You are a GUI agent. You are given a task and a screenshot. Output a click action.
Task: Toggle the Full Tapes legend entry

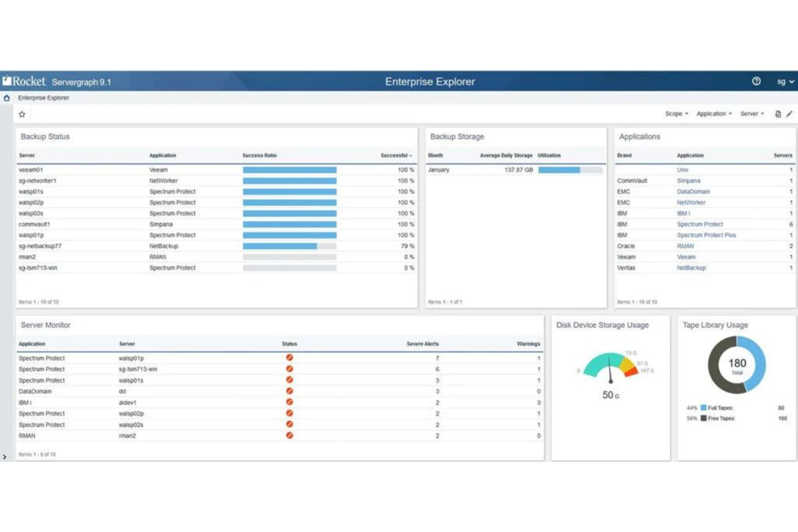point(718,407)
